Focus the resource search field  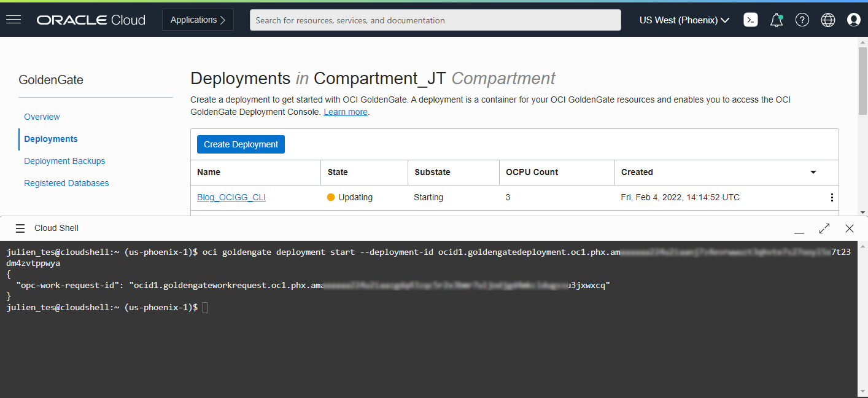435,20
